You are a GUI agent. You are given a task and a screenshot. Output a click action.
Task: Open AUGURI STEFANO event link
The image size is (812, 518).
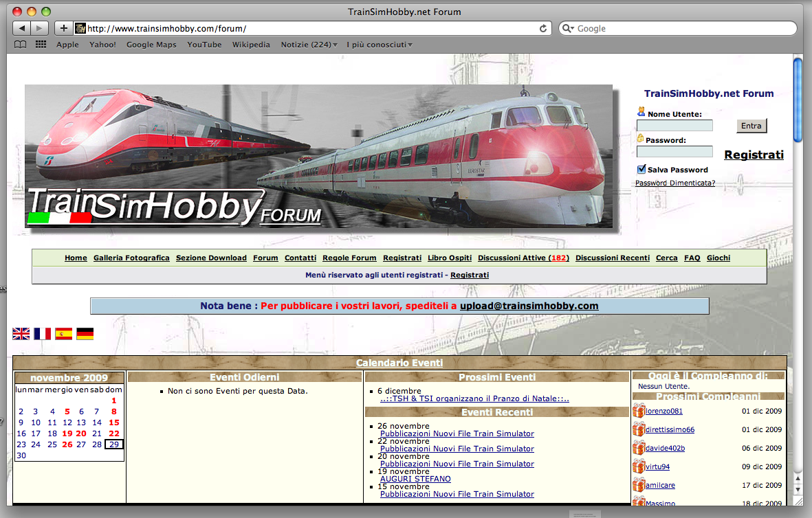[x=415, y=480]
